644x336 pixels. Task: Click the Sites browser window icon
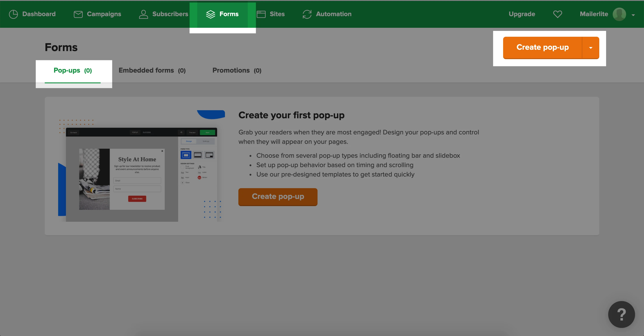tap(261, 14)
